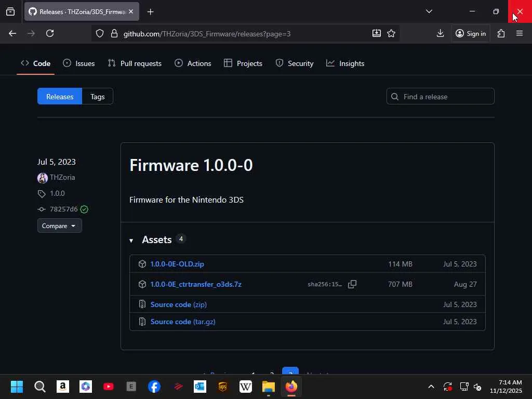Click the Jul 5, 2023 release date
Viewport: 532px width, 399px height.
coord(57,162)
